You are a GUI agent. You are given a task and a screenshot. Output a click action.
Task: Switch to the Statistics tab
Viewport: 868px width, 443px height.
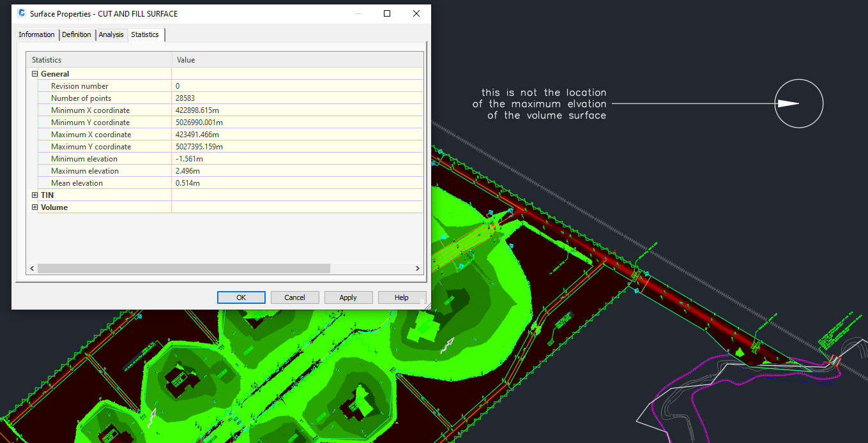coord(145,34)
